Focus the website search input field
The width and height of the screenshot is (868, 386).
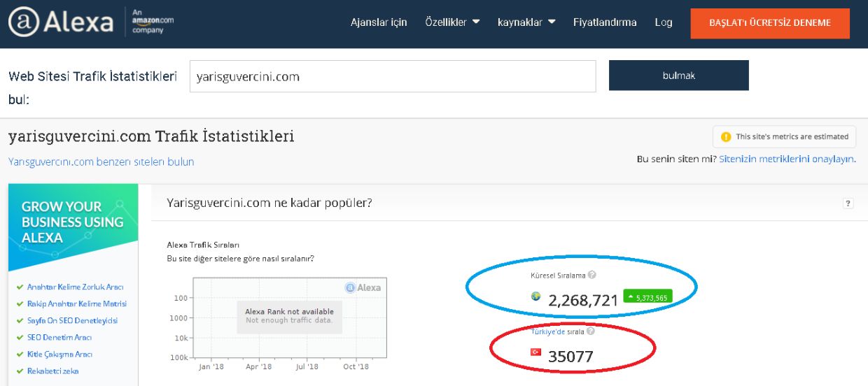(393, 76)
